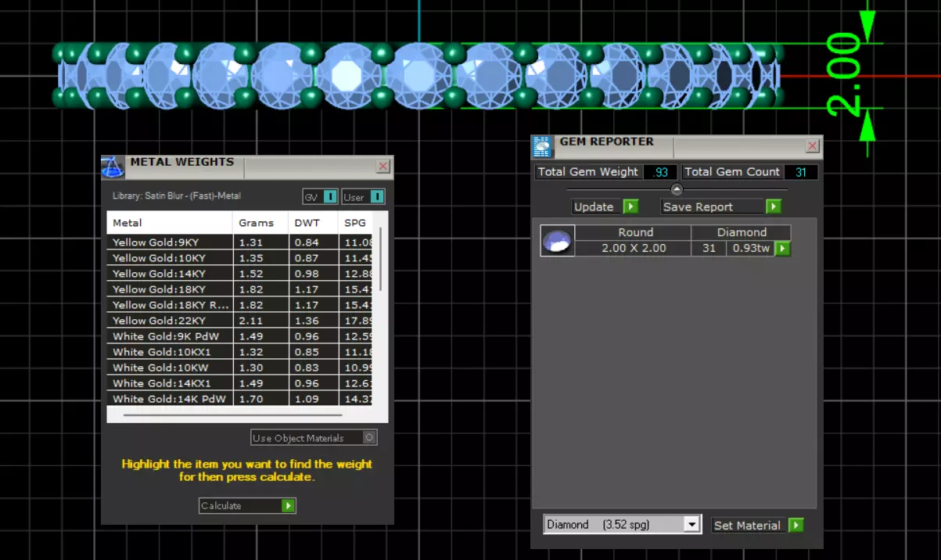Close the Metal Weights panel

383,166
